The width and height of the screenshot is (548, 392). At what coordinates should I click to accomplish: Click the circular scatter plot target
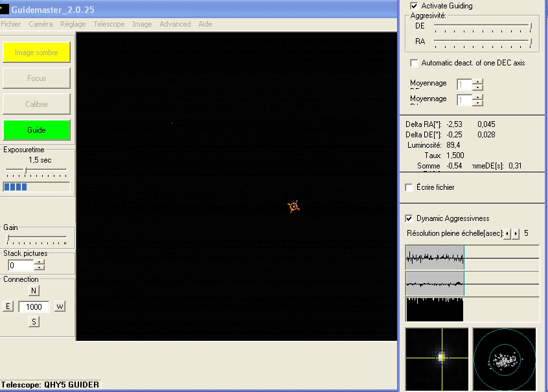pos(505,359)
